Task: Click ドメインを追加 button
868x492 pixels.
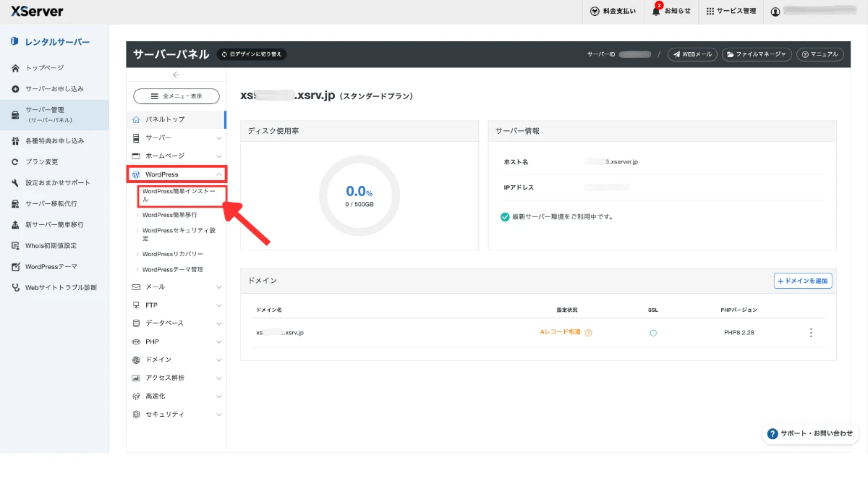Action: [803, 281]
